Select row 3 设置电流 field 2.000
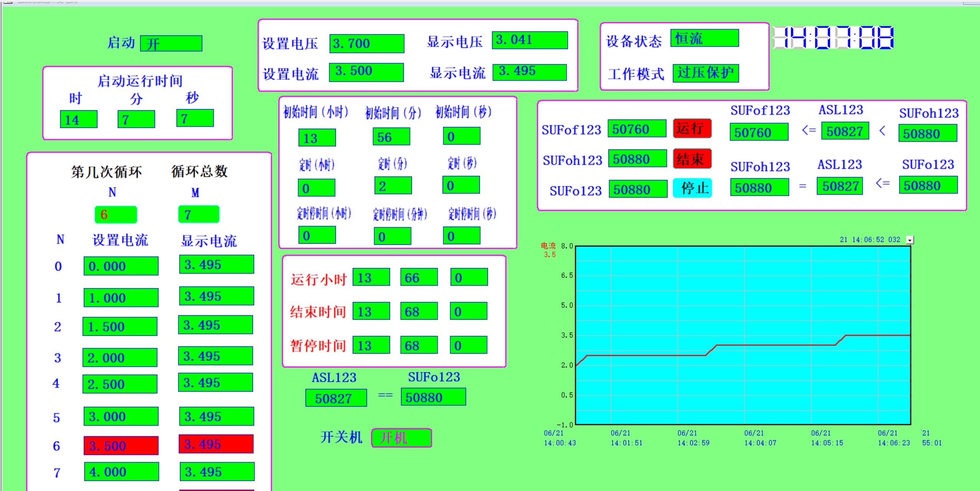Image resolution: width=980 pixels, height=491 pixels. 120,357
